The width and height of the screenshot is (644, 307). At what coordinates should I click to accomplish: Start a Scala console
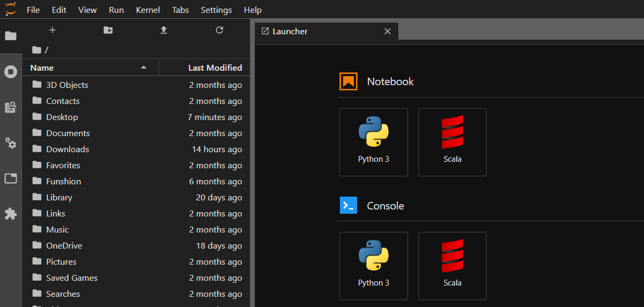(x=452, y=266)
